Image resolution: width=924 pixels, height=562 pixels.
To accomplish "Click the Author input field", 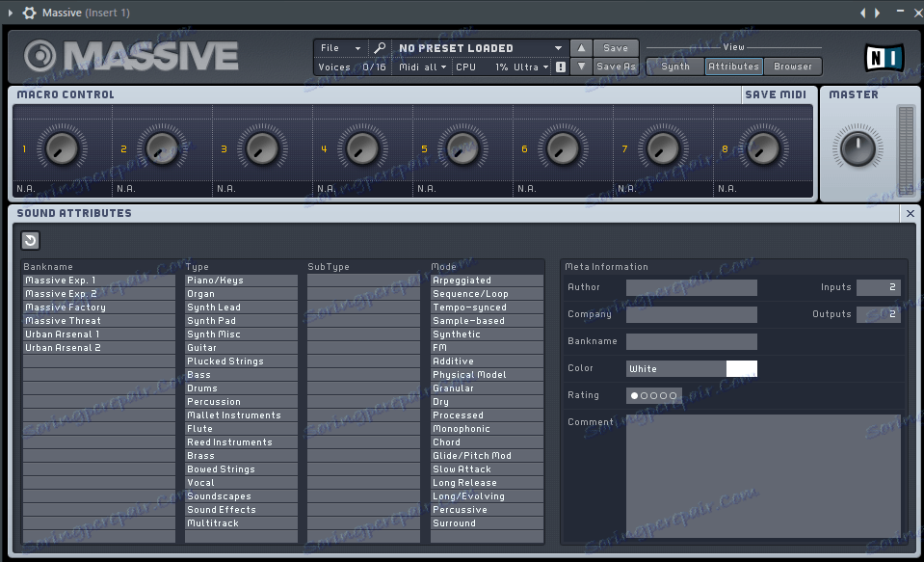I will [x=691, y=288].
